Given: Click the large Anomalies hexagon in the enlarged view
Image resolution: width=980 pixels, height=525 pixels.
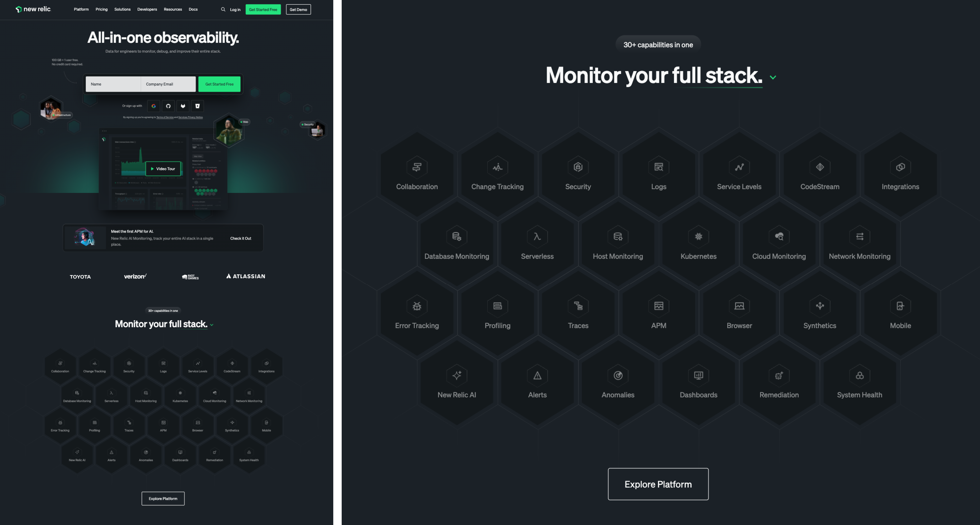Looking at the screenshot, I should click(618, 383).
